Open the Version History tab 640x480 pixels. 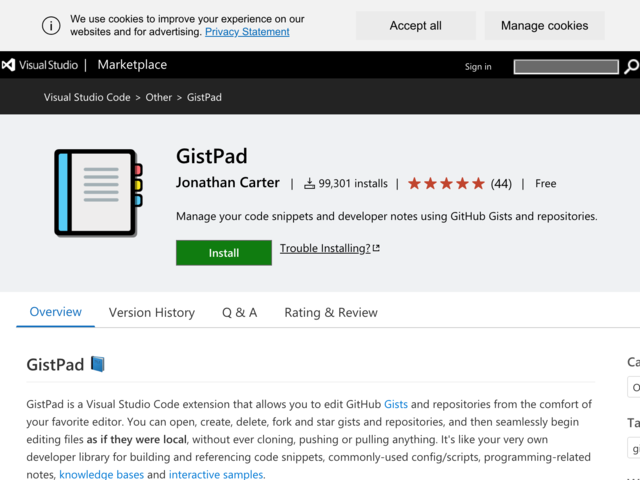click(x=152, y=313)
